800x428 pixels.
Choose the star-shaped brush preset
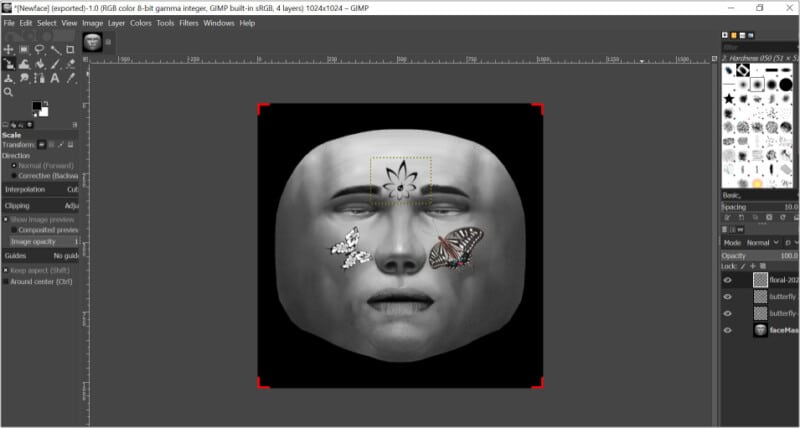point(729,99)
